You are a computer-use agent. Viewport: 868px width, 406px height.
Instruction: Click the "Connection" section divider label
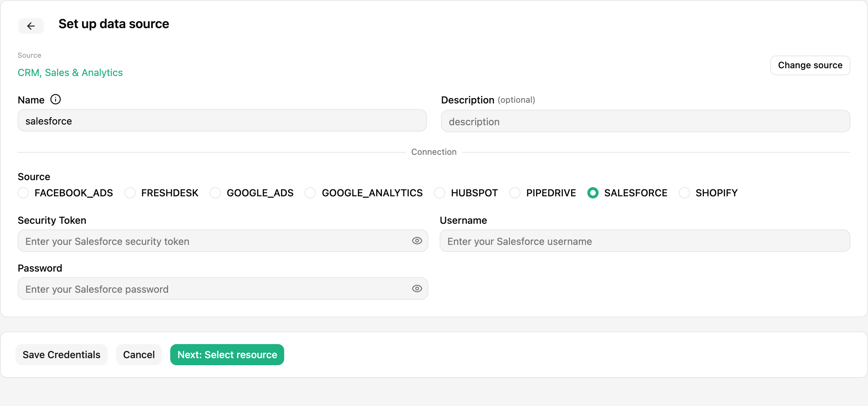point(434,152)
